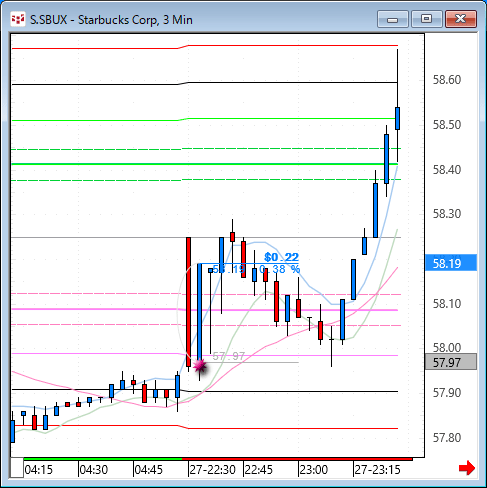The image size is (487, 488).
Task: Click the 58.40 price axis value
Action: click(447, 170)
